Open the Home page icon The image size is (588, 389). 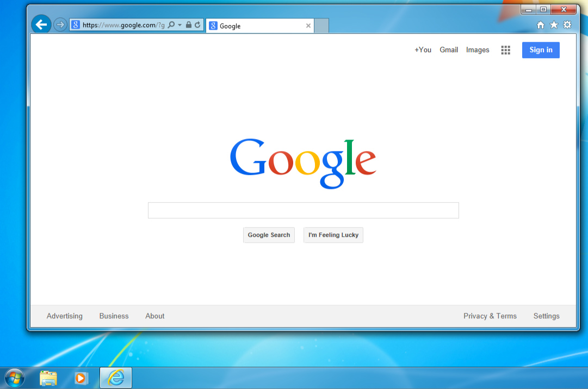pos(540,25)
